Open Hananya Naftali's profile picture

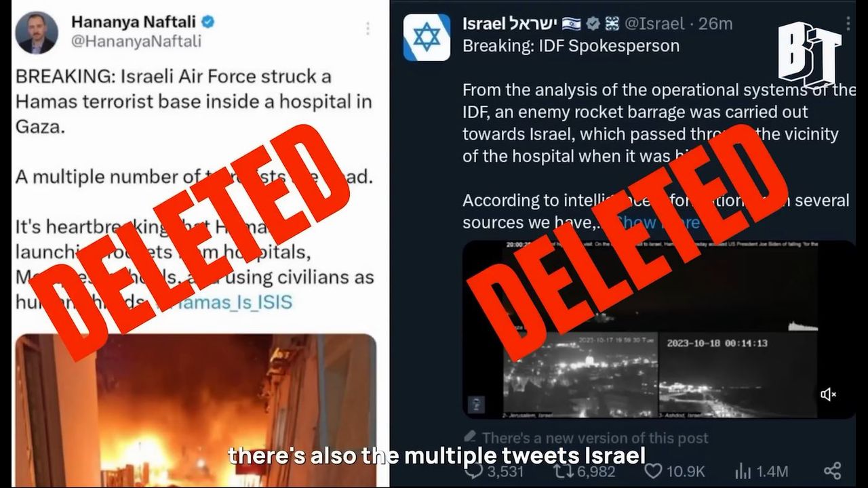pos(37,33)
